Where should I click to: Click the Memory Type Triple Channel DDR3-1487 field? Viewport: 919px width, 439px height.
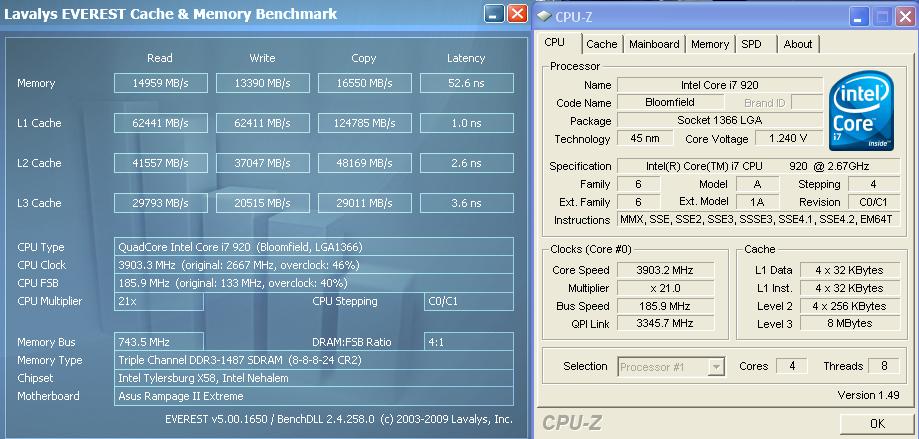tap(314, 360)
